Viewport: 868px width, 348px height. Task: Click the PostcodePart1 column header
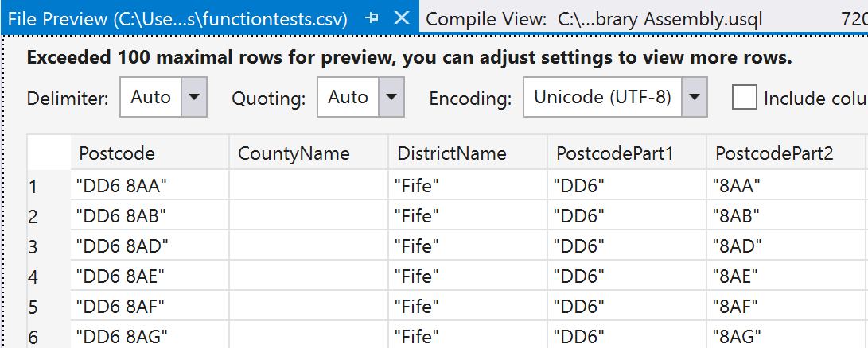point(614,153)
